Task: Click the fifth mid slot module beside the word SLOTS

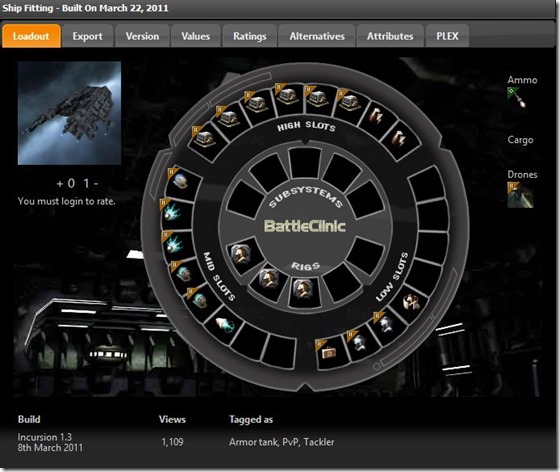Action: click(198, 300)
